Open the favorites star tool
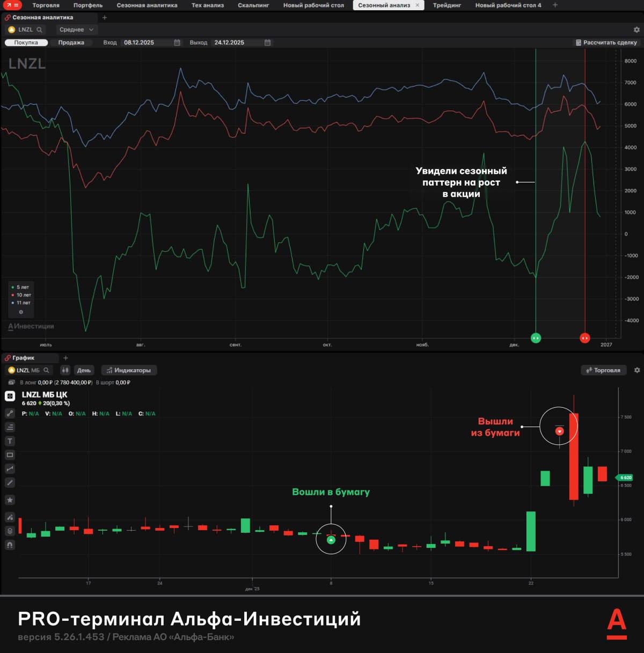The height and width of the screenshot is (653, 644). (10, 500)
